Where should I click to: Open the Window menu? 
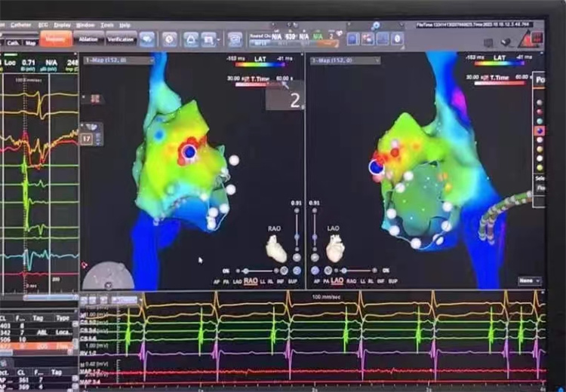pos(85,25)
